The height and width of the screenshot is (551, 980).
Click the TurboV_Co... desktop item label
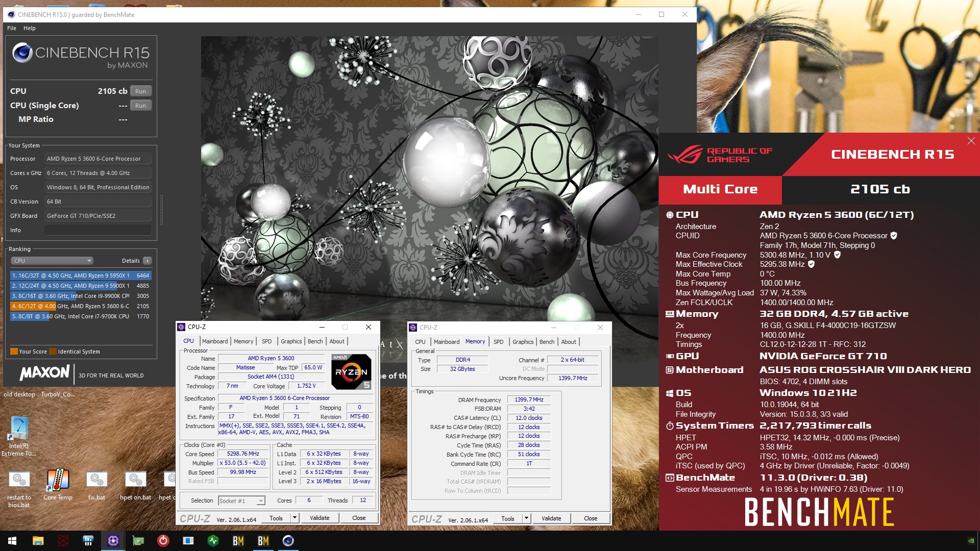point(58,394)
